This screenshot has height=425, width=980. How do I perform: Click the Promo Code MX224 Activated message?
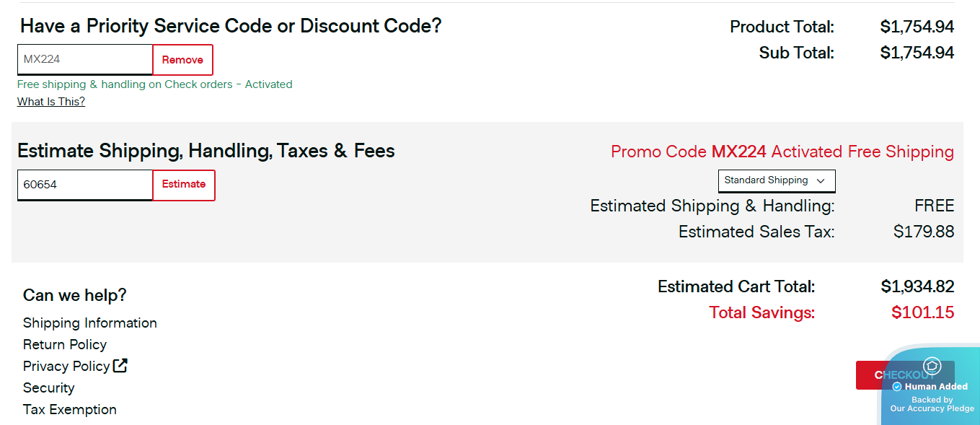click(782, 152)
